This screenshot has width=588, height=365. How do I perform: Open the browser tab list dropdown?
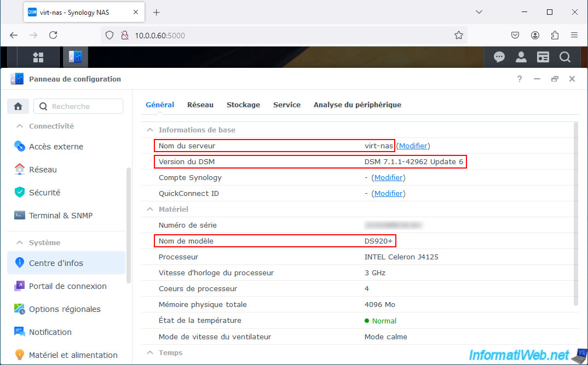(x=479, y=12)
